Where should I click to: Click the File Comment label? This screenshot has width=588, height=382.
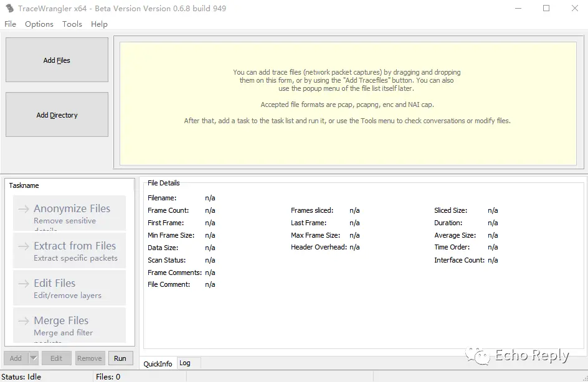(x=169, y=284)
